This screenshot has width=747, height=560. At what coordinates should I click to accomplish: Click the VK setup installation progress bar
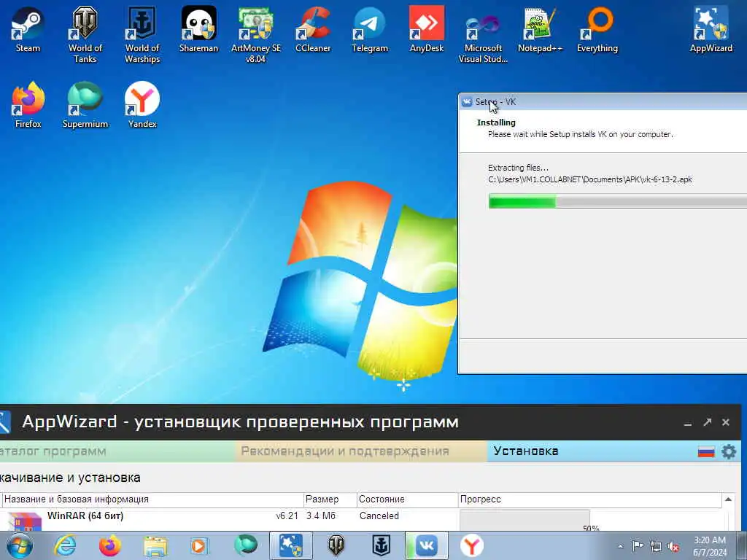pos(618,201)
